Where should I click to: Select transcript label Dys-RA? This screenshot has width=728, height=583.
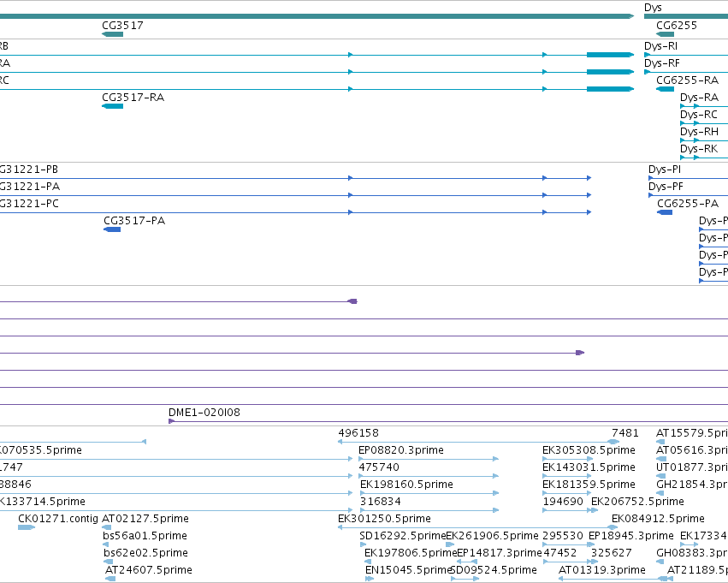pyautogui.click(x=699, y=98)
